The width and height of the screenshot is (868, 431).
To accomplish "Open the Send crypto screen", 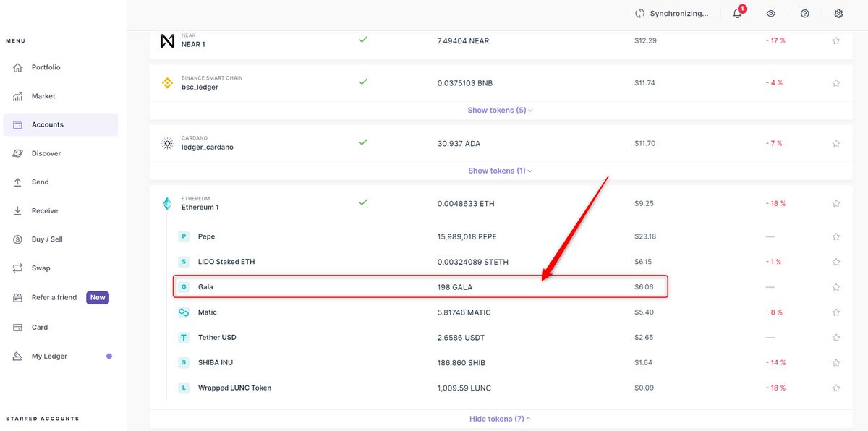I will pyautogui.click(x=40, y=182).
